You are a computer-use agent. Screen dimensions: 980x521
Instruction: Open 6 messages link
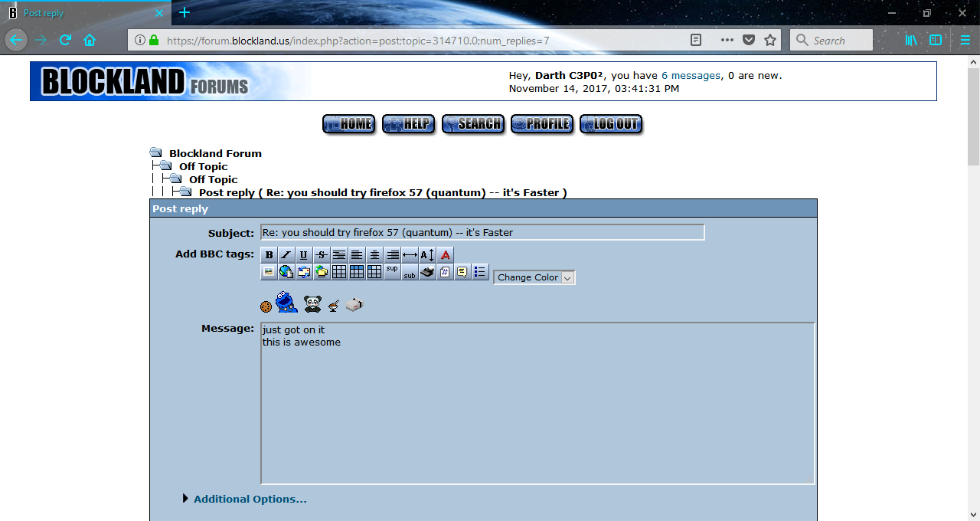pyautogui.click(x=691, y=75)
